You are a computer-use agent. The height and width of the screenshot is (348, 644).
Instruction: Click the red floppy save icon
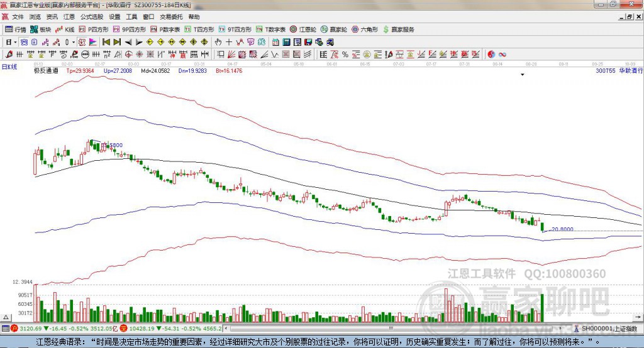[x=308, y=42]
